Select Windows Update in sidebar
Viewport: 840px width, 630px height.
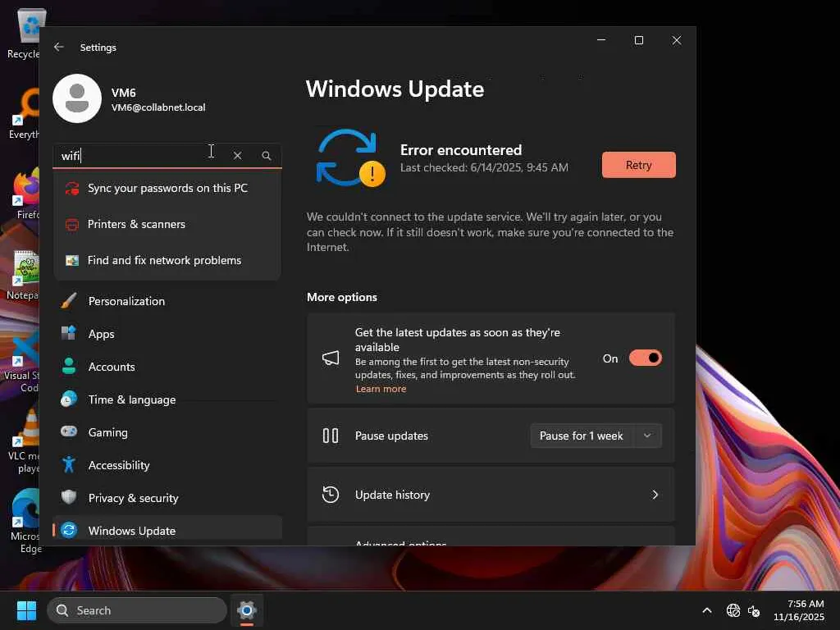pyautogui.click(x=167, y=530)
